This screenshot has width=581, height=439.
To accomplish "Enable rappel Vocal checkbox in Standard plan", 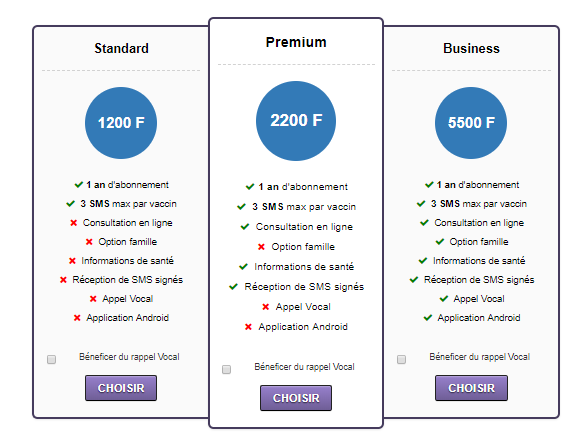I will (52, 359).
